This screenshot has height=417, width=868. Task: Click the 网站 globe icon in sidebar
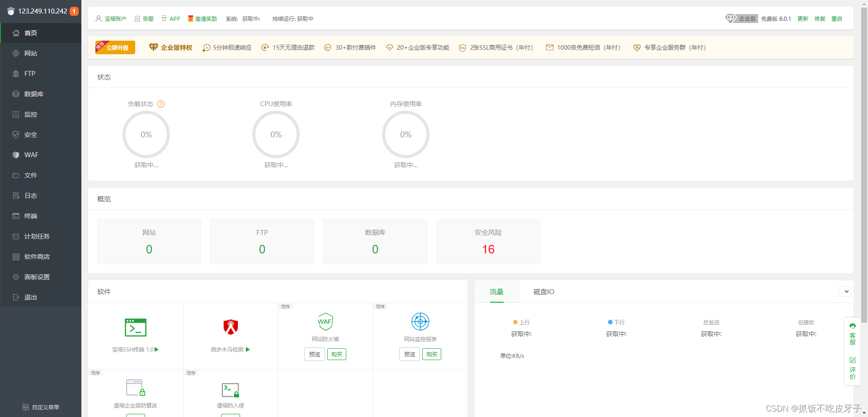(16, 53)
